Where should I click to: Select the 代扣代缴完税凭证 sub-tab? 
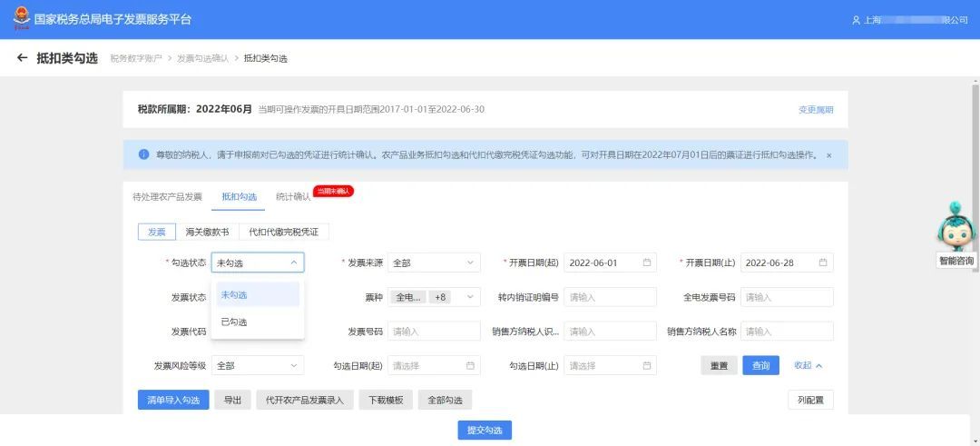(x=284, y=232)
